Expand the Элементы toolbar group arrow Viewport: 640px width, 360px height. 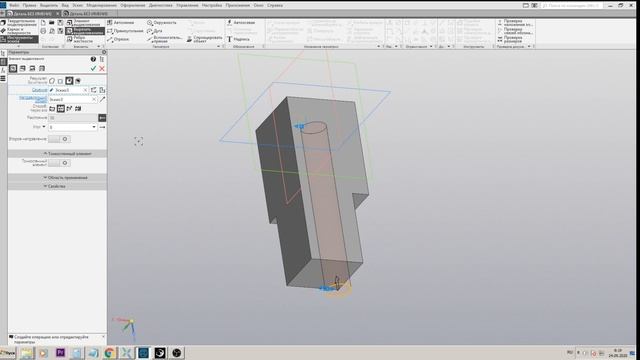click(x=98, y=47)
